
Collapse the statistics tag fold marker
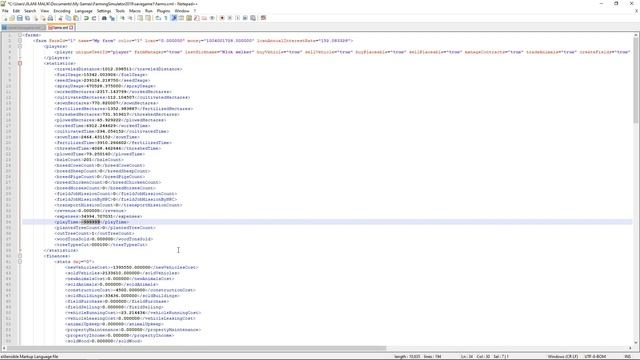[20, 63]
